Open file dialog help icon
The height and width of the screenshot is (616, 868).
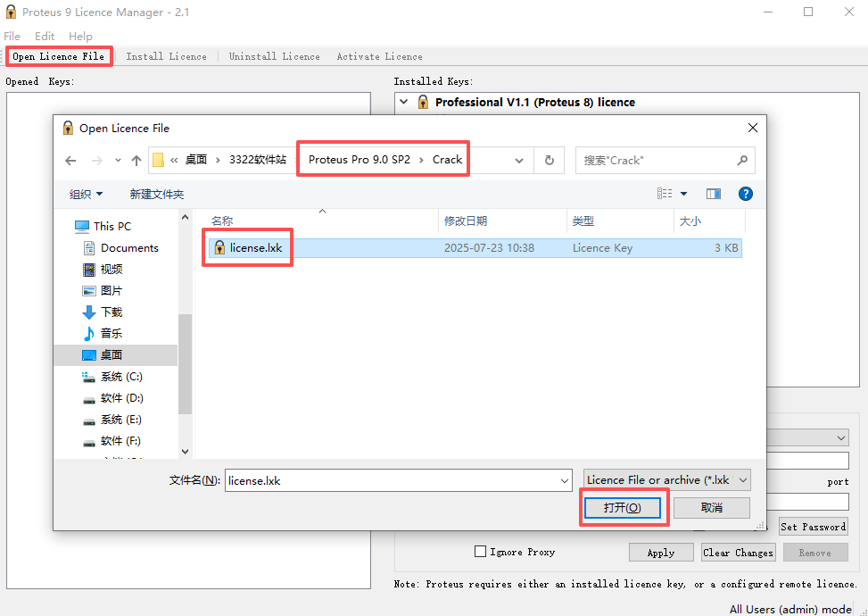(x=746, y=194)
